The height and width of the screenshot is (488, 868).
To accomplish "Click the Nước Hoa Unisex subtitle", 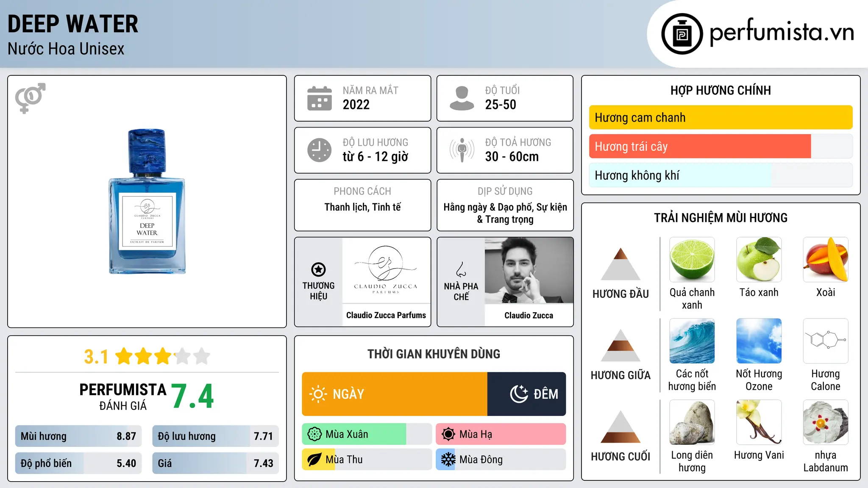I will (x=66, y=49).
